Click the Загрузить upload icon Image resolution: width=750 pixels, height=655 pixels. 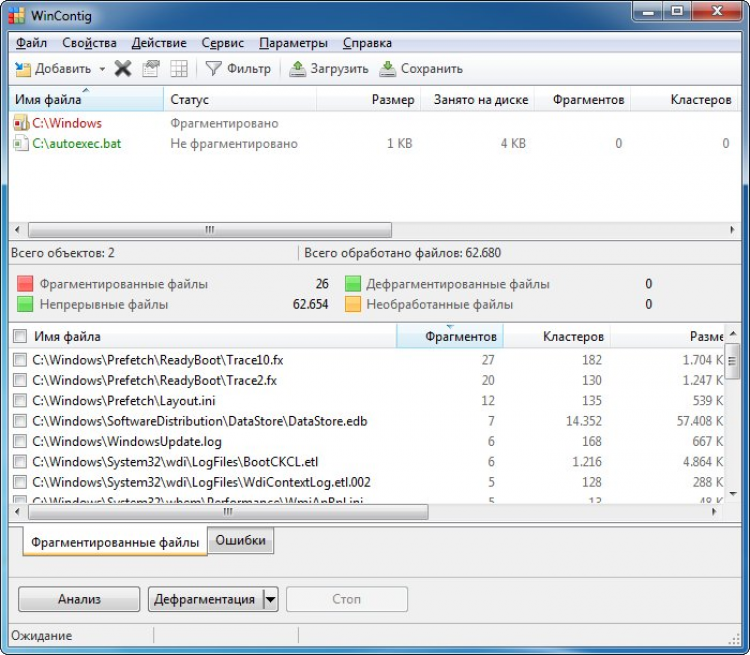coord(297,69)
